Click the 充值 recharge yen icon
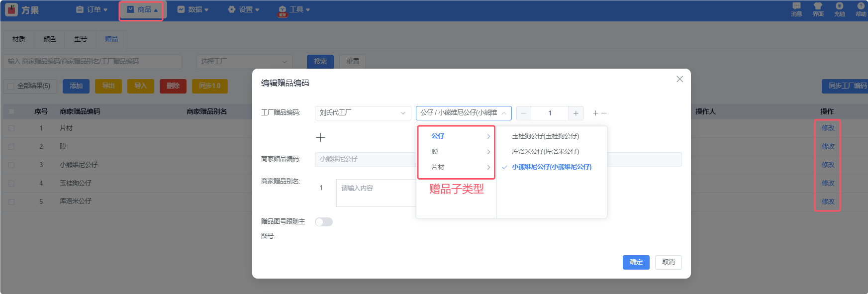Viewport: 868px width, 294px height. point(840,8)
